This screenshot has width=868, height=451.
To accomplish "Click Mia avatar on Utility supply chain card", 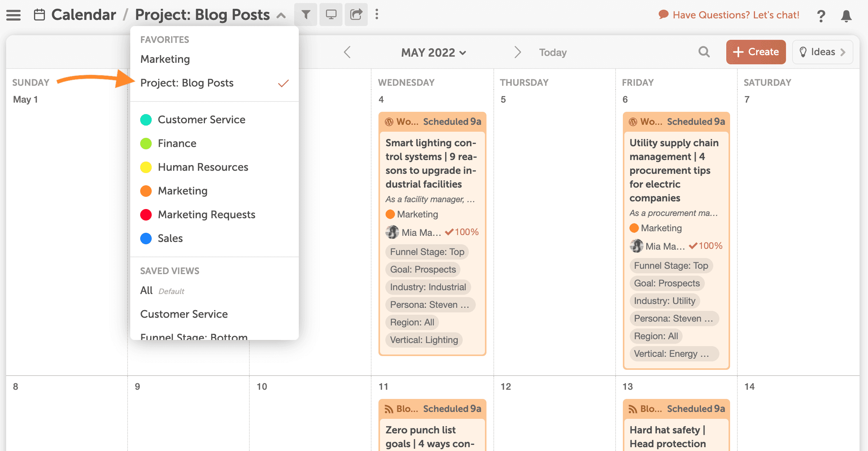I will tap(636, 246).
